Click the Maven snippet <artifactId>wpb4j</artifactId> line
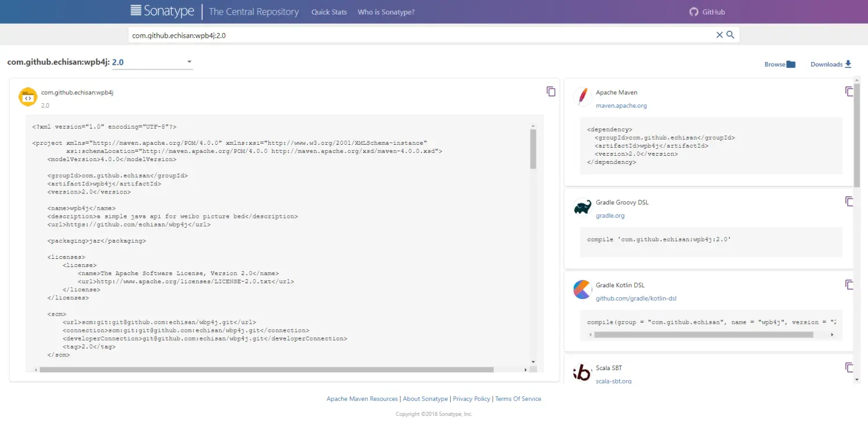 click(651, 146)
